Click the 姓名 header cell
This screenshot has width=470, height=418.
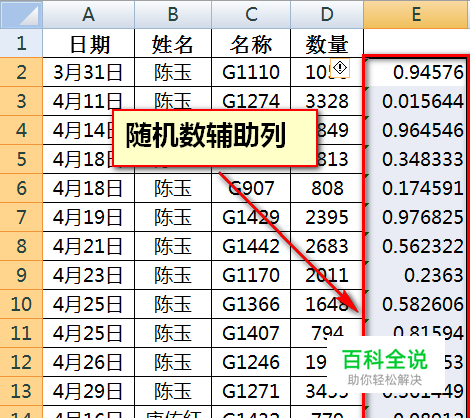point(173,43)
